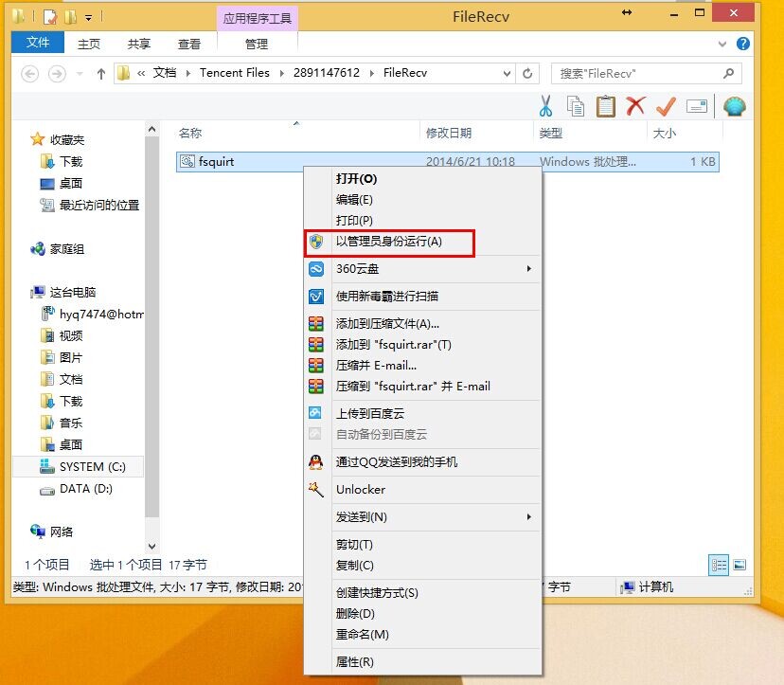This screenshot has width=784, height=685.
Task: Open the 文件 ribbon tab
Action: click(x=38, y=43)
